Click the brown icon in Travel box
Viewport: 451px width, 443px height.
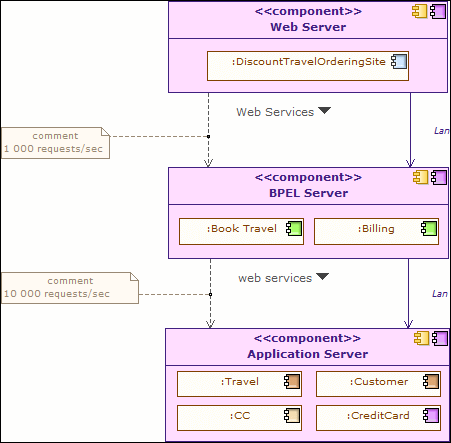[292, 381]
